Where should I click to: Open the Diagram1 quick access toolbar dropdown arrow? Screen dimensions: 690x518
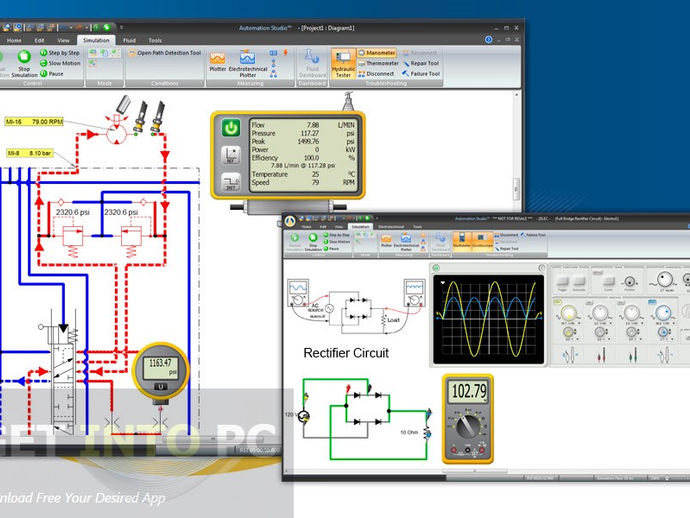click(x=122, y=27)
